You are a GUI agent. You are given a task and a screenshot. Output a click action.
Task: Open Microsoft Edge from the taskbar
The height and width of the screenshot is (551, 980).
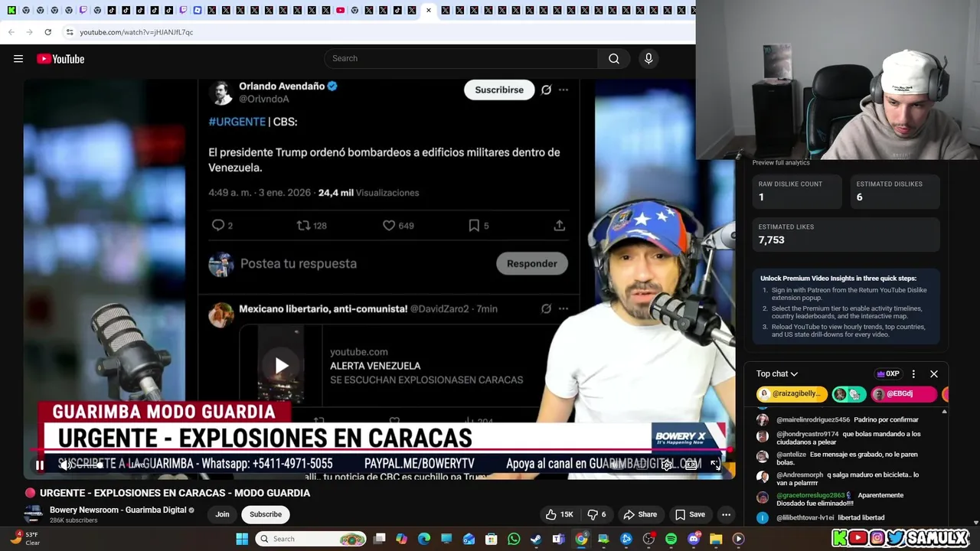424,539
